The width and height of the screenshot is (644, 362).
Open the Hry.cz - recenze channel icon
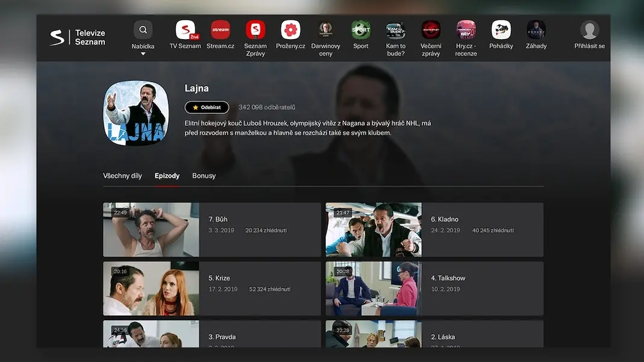pyautogui.click(x=466, y=30)
